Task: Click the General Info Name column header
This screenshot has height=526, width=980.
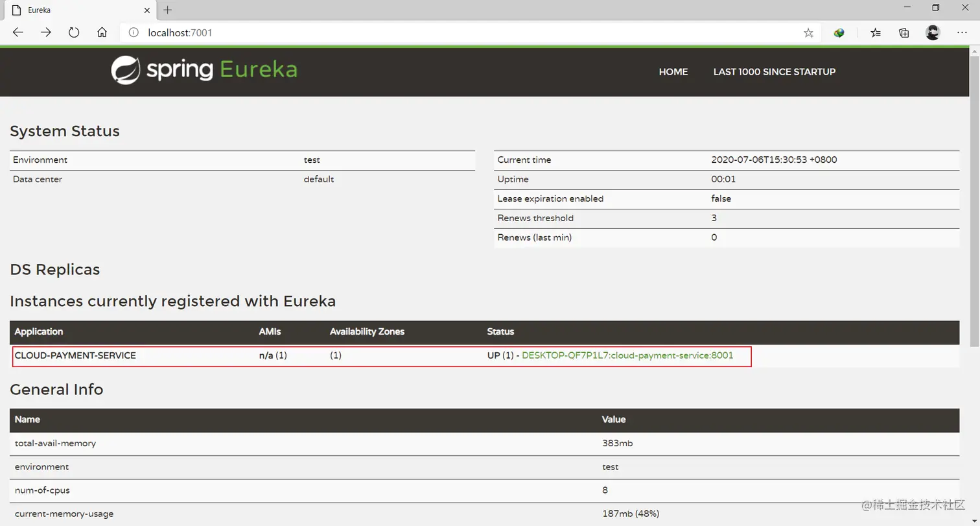Action: coord(27,420)
